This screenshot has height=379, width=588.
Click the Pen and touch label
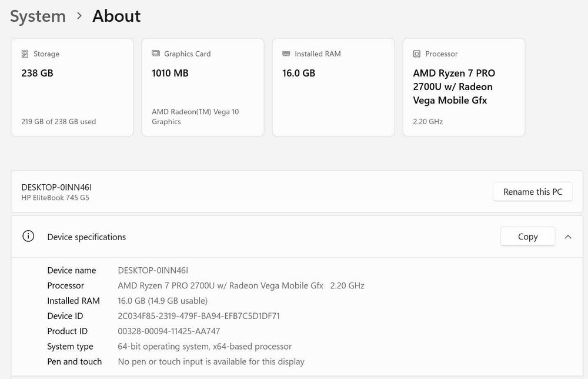74,362
